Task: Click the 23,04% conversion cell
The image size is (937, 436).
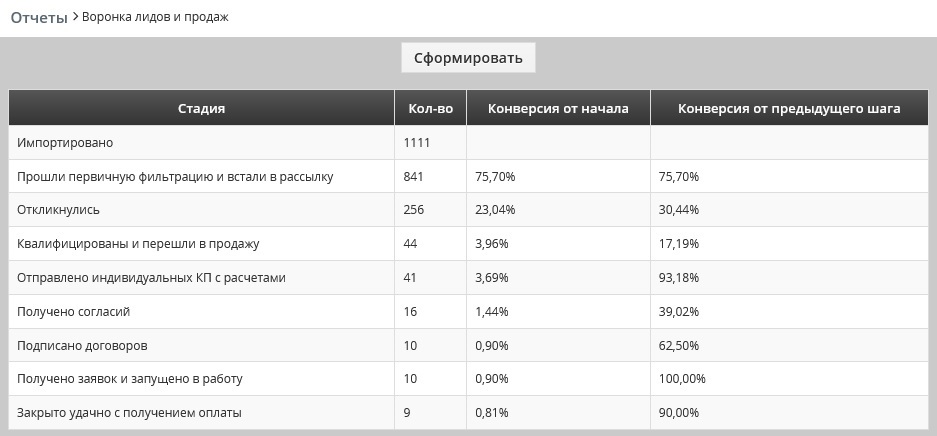Action: (558, 210)
